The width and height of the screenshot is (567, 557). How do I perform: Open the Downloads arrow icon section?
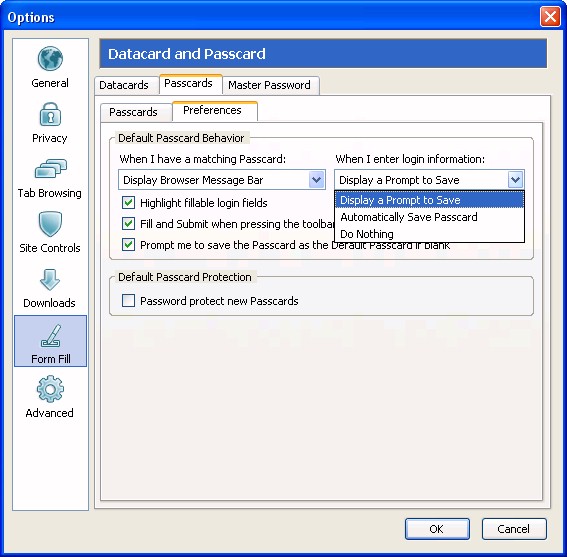coord(50,279)
